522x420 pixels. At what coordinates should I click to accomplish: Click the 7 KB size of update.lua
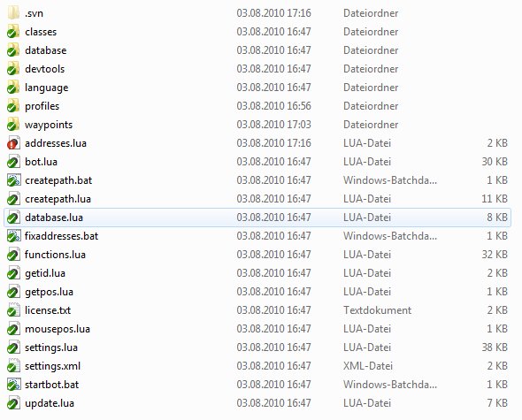497,403
